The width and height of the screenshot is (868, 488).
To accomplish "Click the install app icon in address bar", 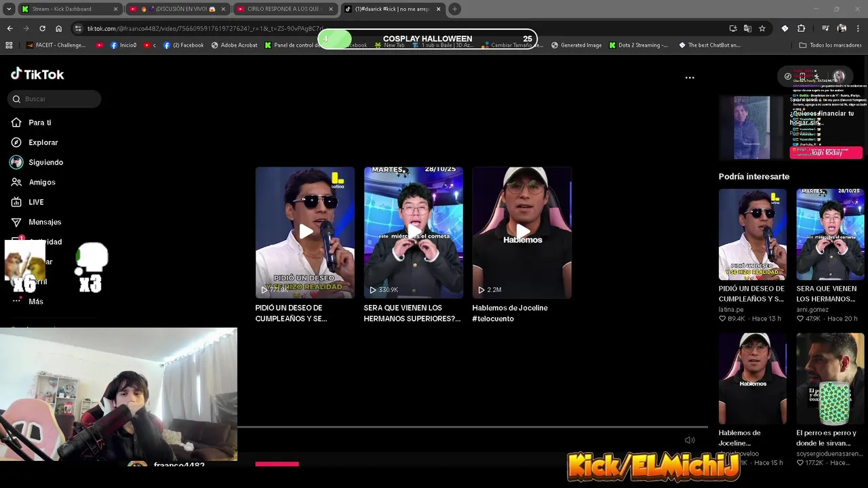I will point(733,28).
